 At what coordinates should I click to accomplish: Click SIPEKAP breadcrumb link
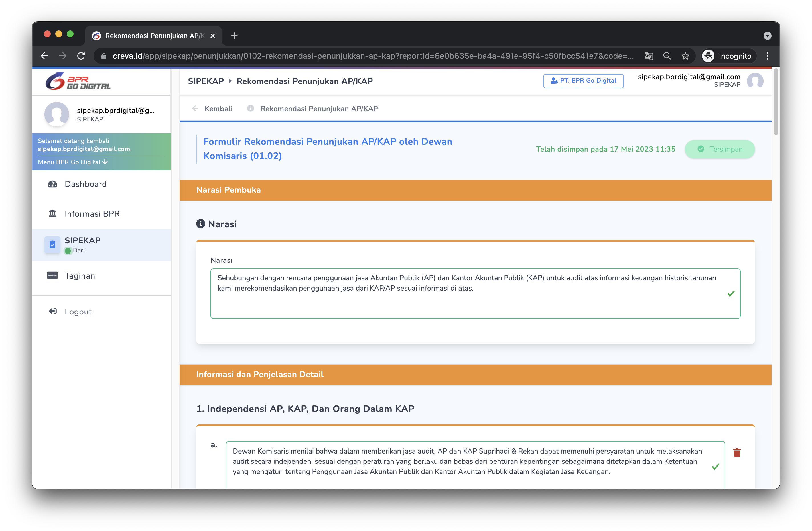tap(206, 81)
